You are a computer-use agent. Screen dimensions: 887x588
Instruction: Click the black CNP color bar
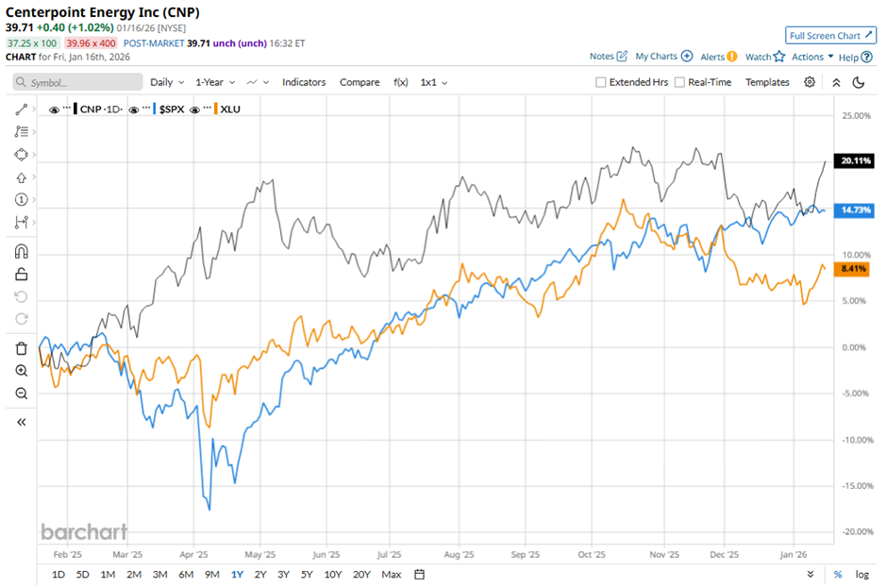point(75,109)
